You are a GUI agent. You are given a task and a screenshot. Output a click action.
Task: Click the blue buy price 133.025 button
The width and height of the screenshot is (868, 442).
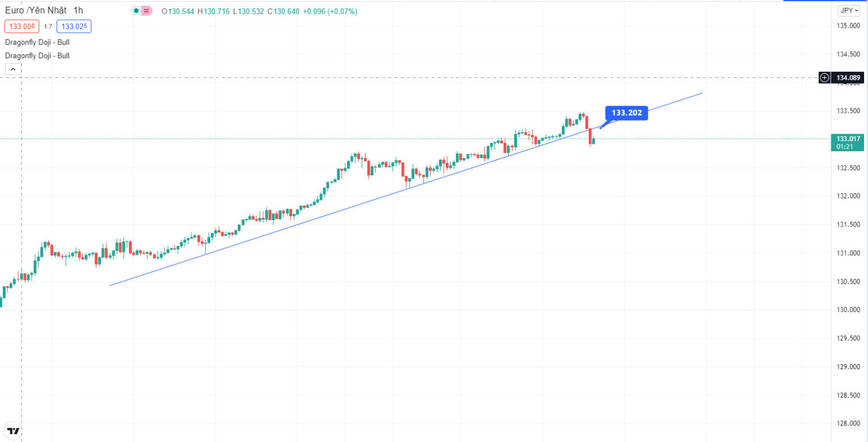coord(74,26)
